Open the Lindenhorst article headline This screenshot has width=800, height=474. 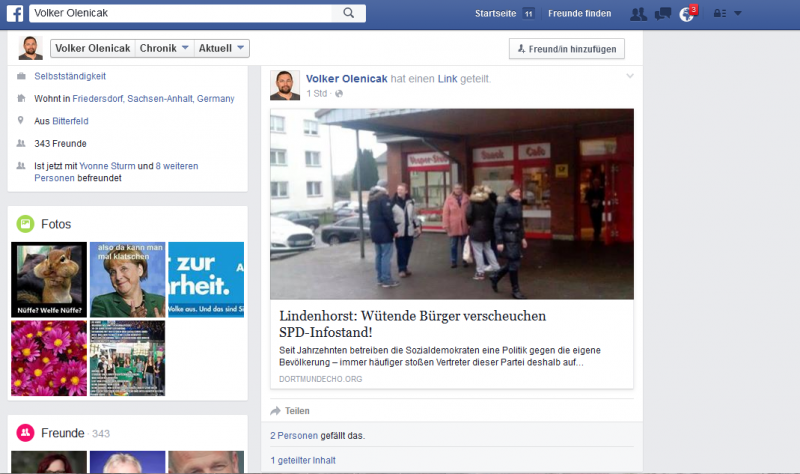pyautogui.click(x=412, y=323)
